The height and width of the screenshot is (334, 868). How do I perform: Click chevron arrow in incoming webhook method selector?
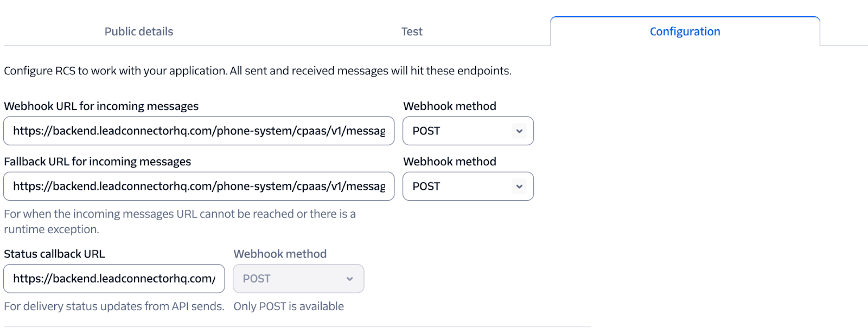pos(519,131)
